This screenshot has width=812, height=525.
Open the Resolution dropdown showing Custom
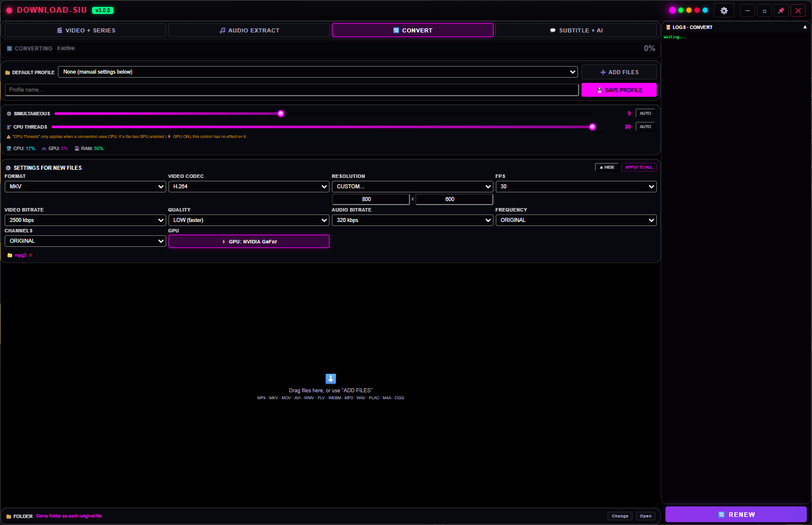tap(412, 187)
